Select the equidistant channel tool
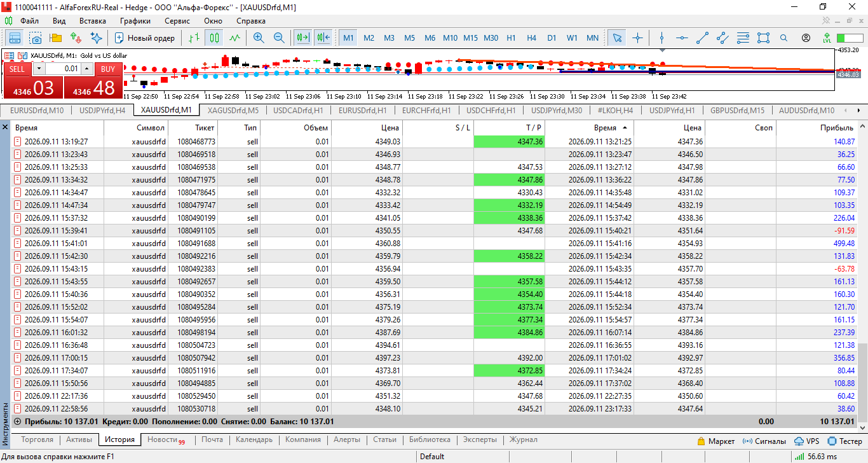868x463 pixels. point(722,38)
